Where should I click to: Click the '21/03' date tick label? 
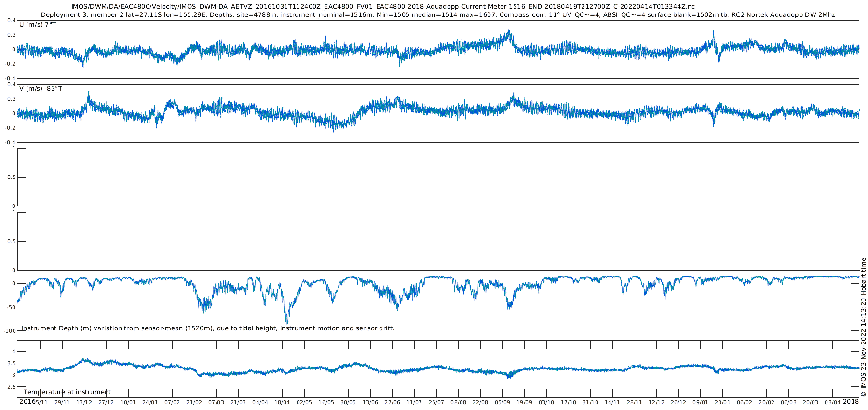pyautogui.click(x=238, y=402)
